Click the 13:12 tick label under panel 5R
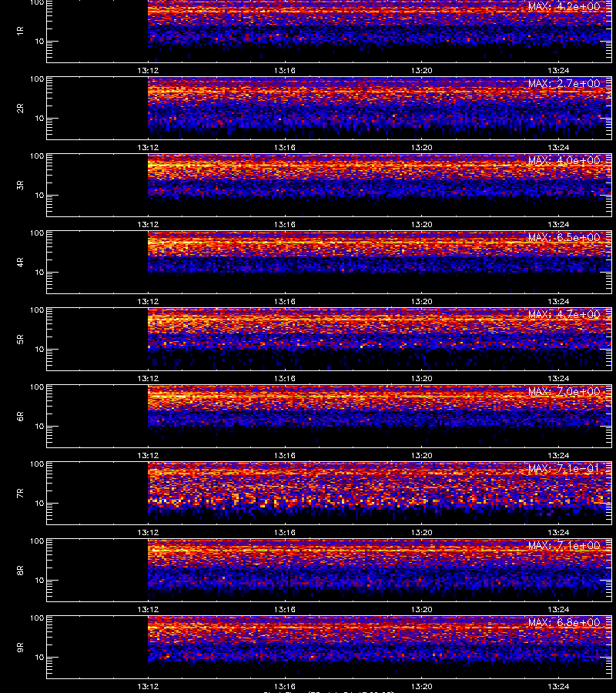 pos(148,378)
